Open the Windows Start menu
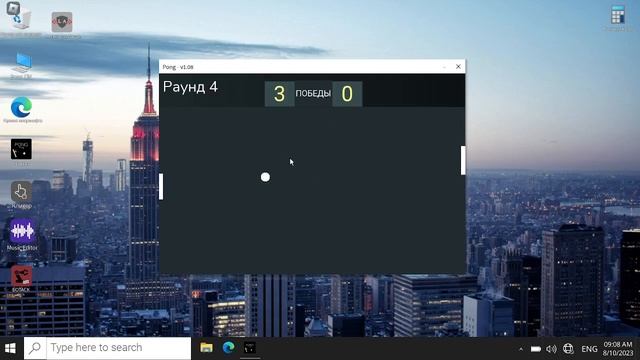The image size is (640, 360). tap(11, 348)
